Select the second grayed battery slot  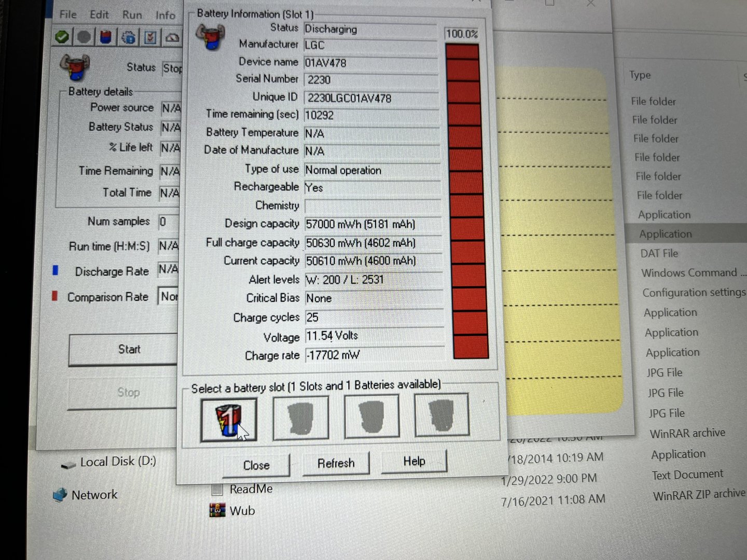click(x=301, y=418)
